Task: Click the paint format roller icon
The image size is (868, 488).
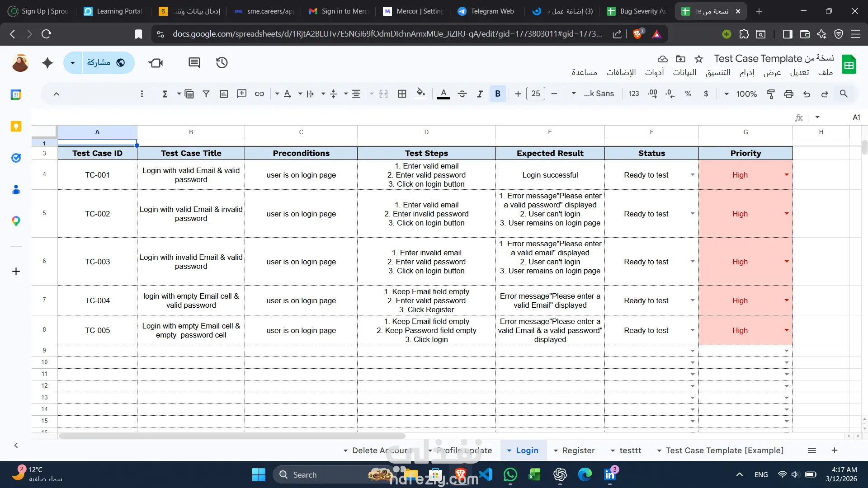Action: pyautogui.click(x=771, y=94)
